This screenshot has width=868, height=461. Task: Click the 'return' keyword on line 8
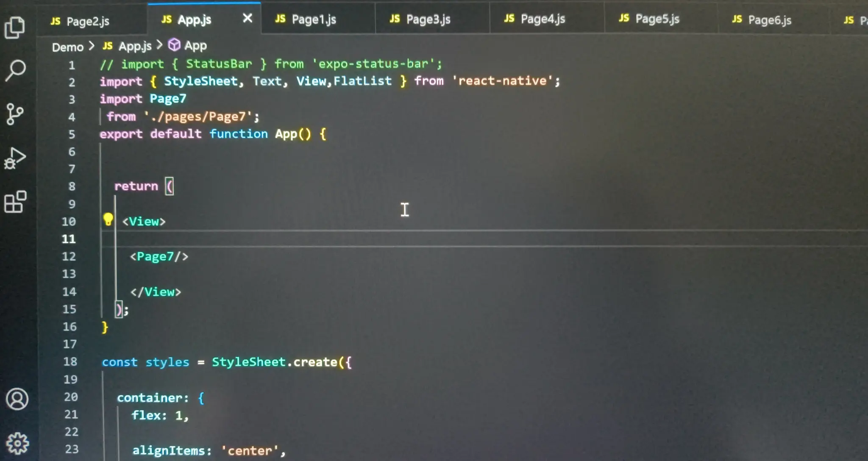(136, 186)
